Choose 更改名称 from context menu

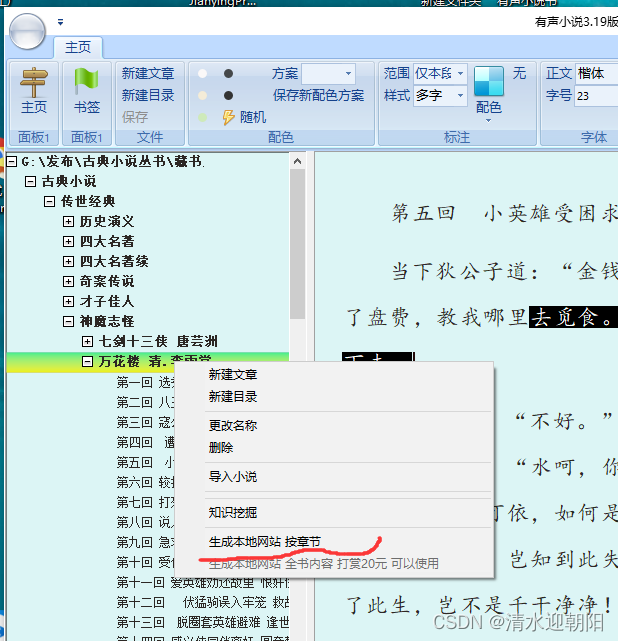233,426
